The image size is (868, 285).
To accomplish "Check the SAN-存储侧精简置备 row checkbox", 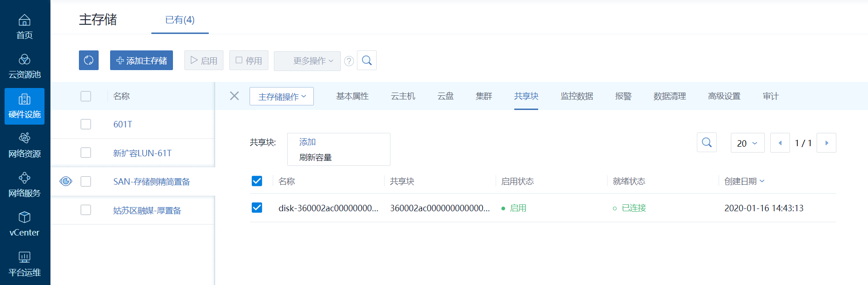I will point(86,181).
